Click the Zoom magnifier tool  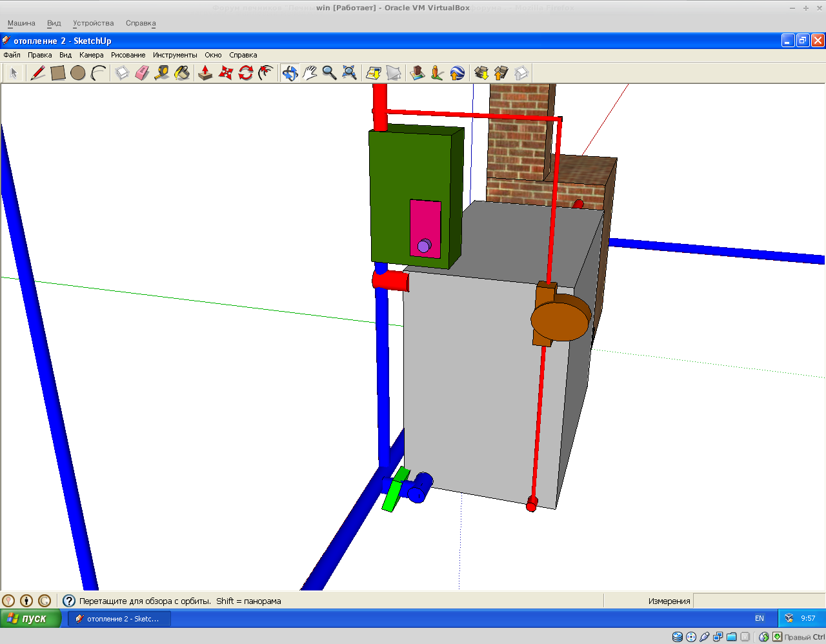coord(329,73)
